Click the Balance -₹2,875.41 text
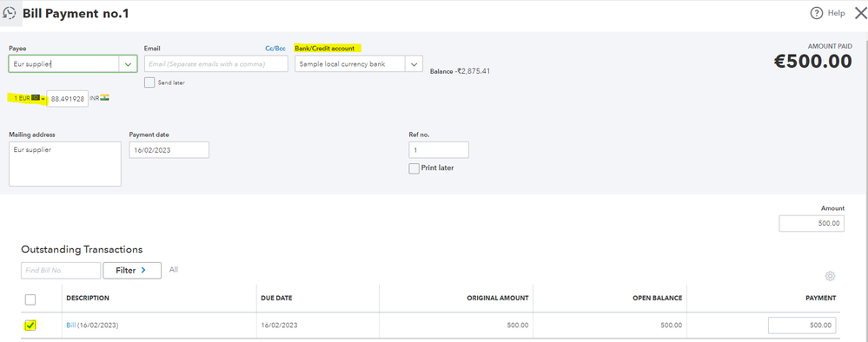Image resolution: width=868 pixels, height=342 pixels. click(460, 71)
